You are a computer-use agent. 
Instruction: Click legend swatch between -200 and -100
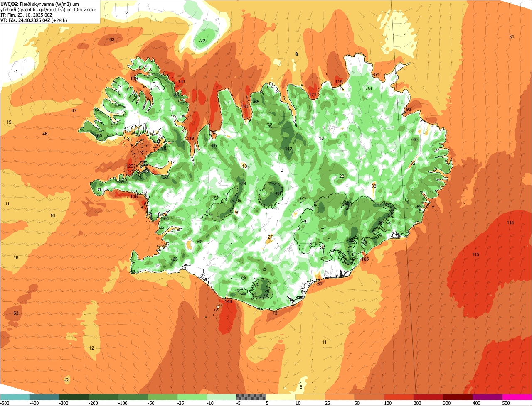click(103, 397)
